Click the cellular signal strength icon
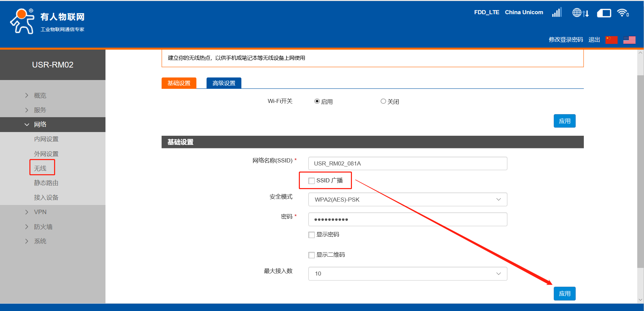This screenshot has height=311, width=644. (x=557, y=12)
